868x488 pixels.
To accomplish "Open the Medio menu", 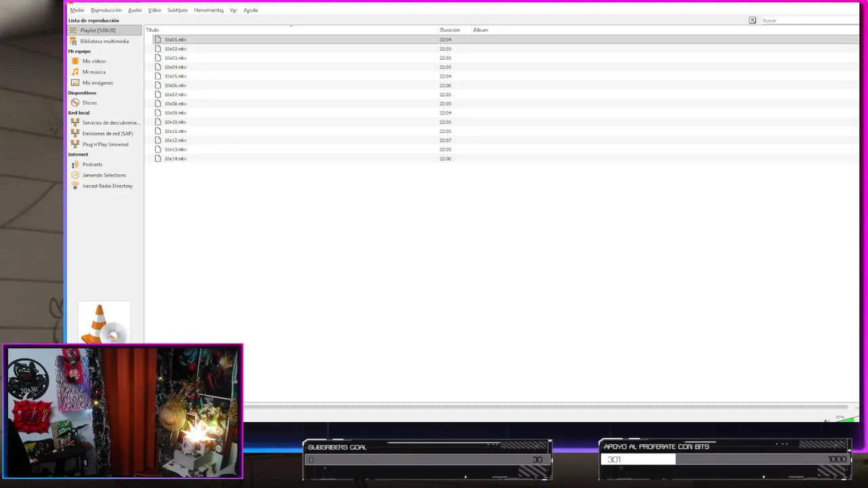I will [x=77, y=10].
